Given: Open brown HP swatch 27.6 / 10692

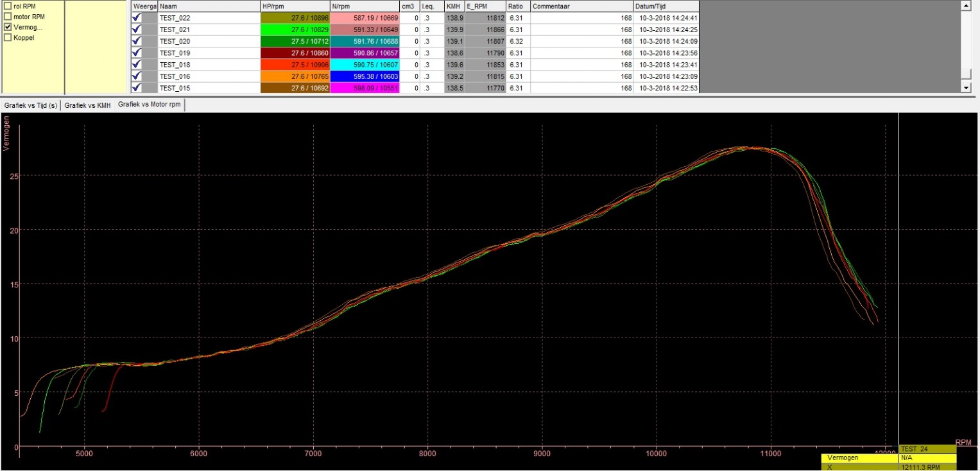Looking at the screenshot, I should (295, 87).
